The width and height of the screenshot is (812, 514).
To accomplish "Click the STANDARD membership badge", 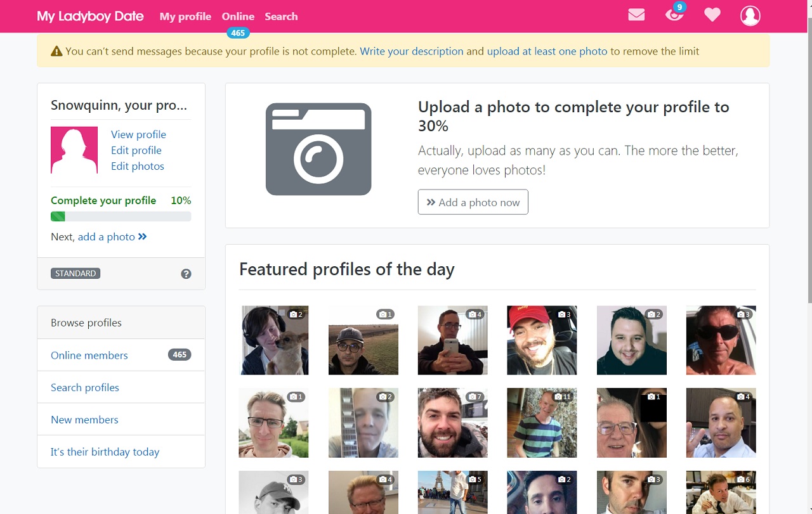I will (x=75, y=274).
